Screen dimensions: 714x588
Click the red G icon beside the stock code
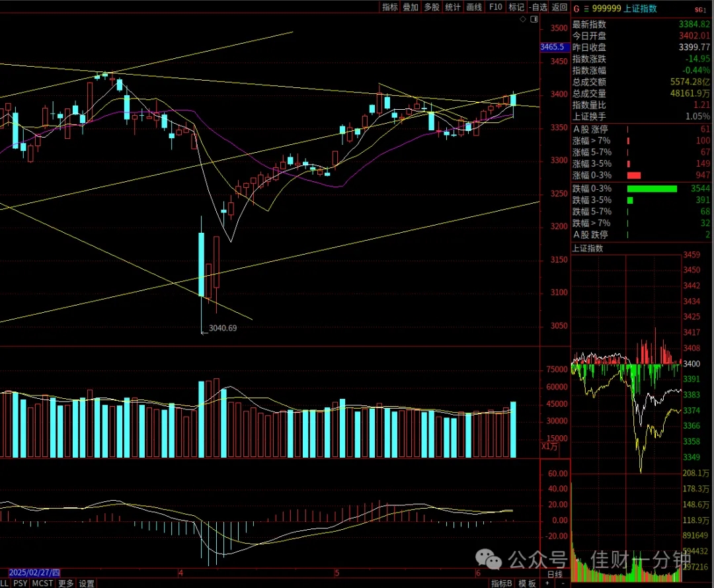click(576, 9)
